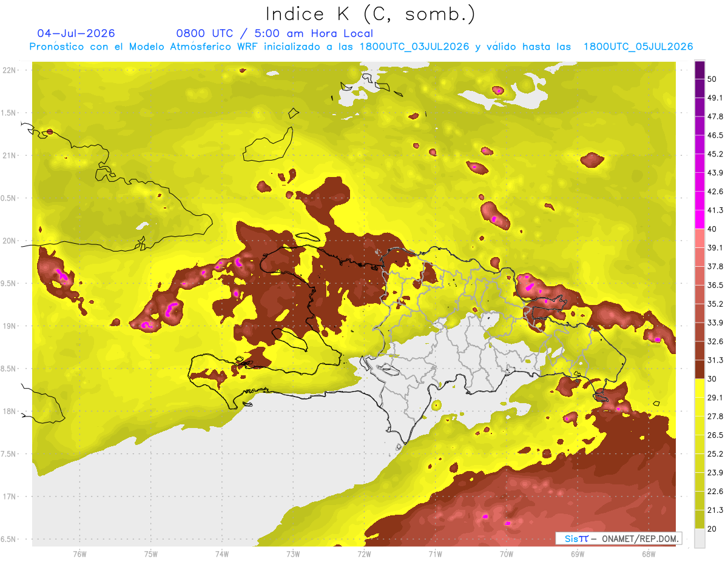Click the '21N' latitude axis label
Screen dimensions: 728x562
(x=9, y=156)
